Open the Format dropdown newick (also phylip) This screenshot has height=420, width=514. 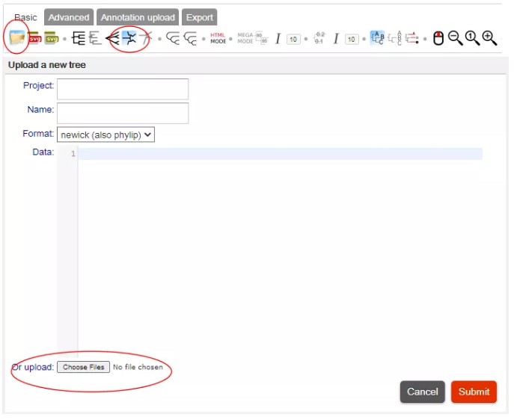(x=105, y=135)
